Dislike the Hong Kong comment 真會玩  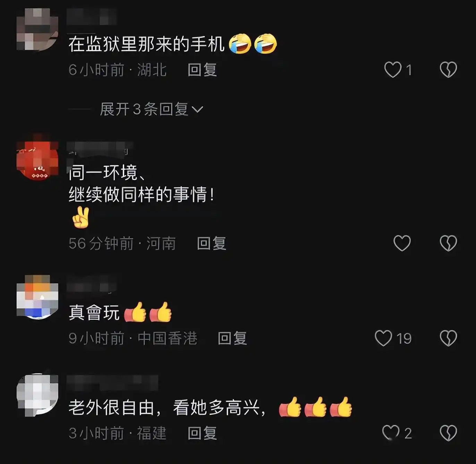coord(448,338)
